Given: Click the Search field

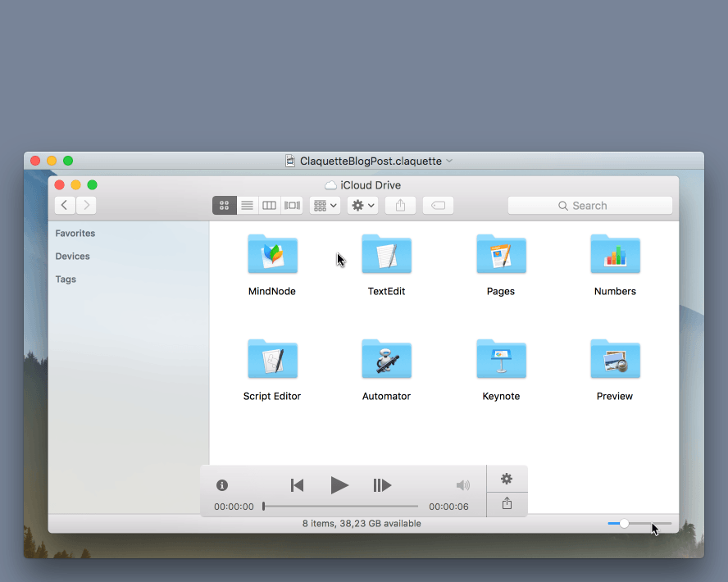Looking at the screenshot, I should (x=589, y=205).
